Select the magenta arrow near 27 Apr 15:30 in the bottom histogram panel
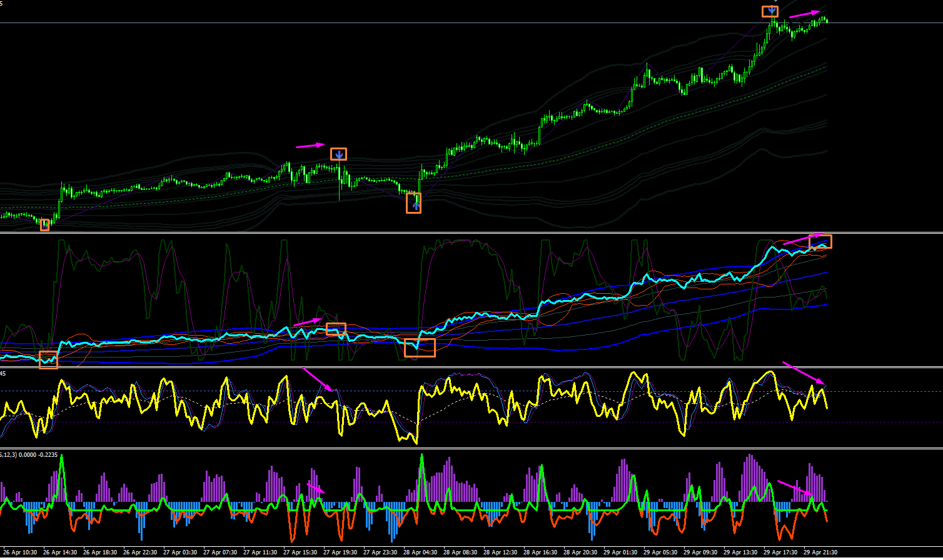The height and width of the screenshot is (560, 943). [316, 489]
